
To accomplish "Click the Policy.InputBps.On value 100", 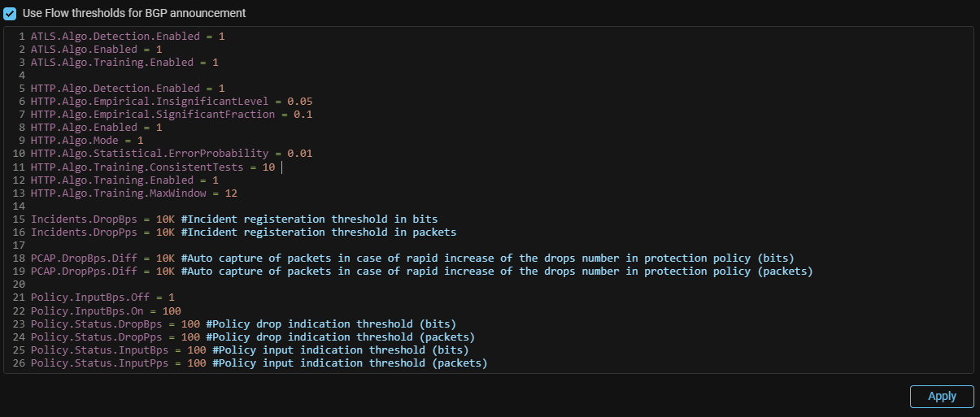I will [172, 311].
